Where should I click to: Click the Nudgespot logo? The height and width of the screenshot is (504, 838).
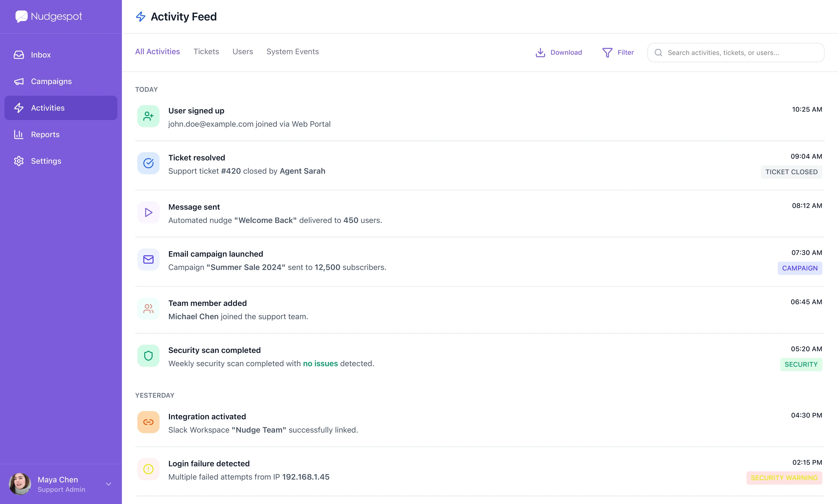point(48,16)
